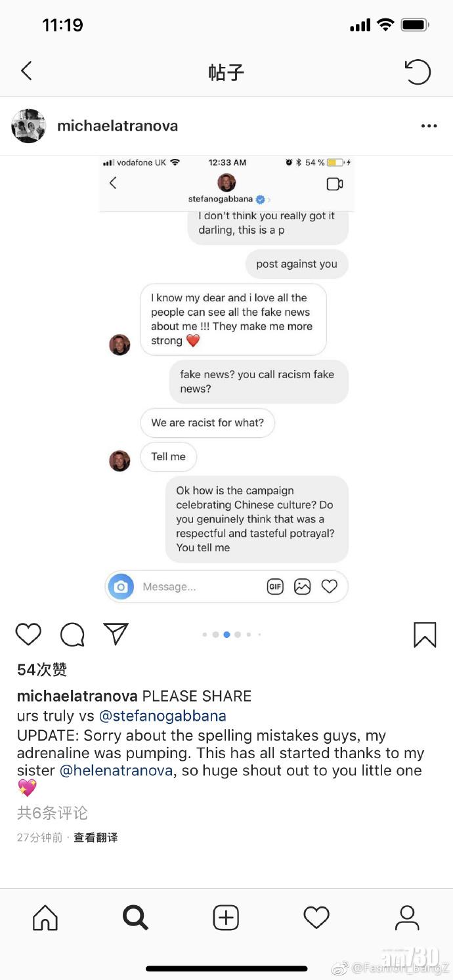Tap the @stefanogabbana mention link
The image size is (453, 980).
pyautogui.click(x=162, y=715)
